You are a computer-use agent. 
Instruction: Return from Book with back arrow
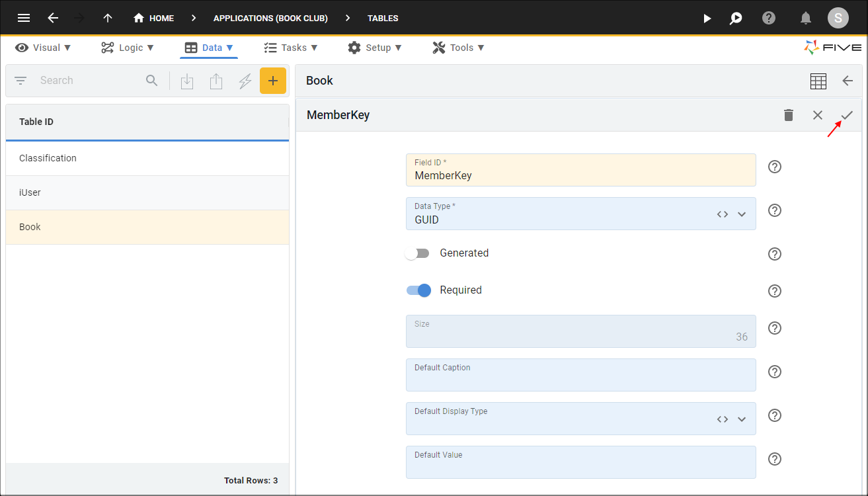848,81
